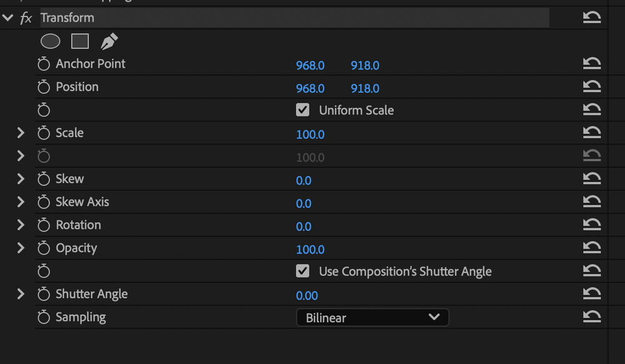Screen dimensions: 625x364
Task: Expand the Scale property
Action: [21, 133]
